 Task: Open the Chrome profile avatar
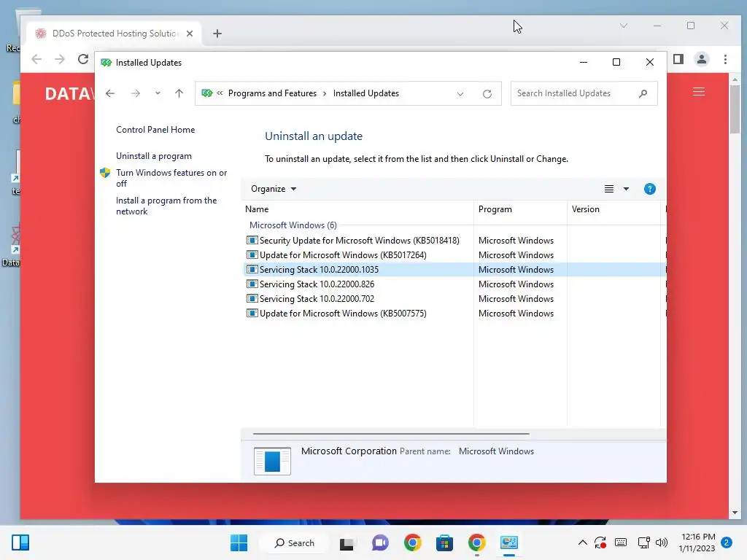point(702,59)
